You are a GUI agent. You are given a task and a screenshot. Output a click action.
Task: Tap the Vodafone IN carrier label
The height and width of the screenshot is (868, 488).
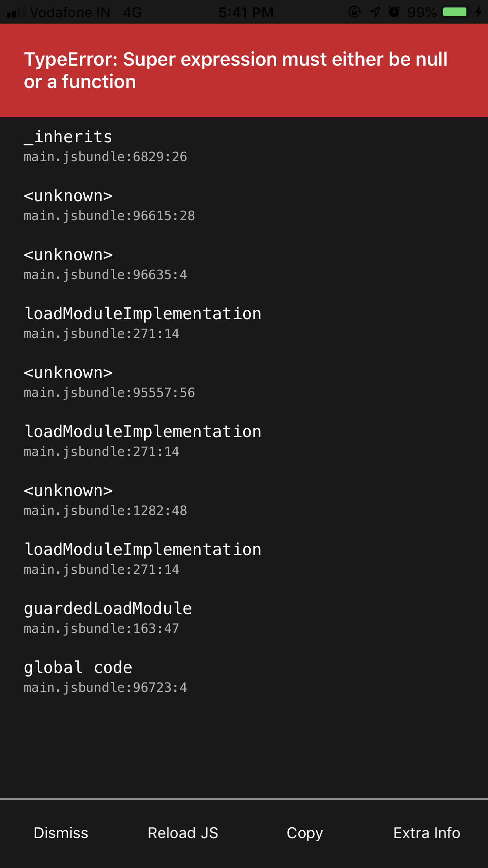coord(69,12)
